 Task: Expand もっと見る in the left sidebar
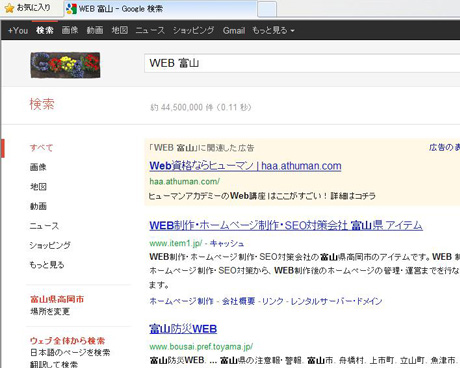coord(47,265)
